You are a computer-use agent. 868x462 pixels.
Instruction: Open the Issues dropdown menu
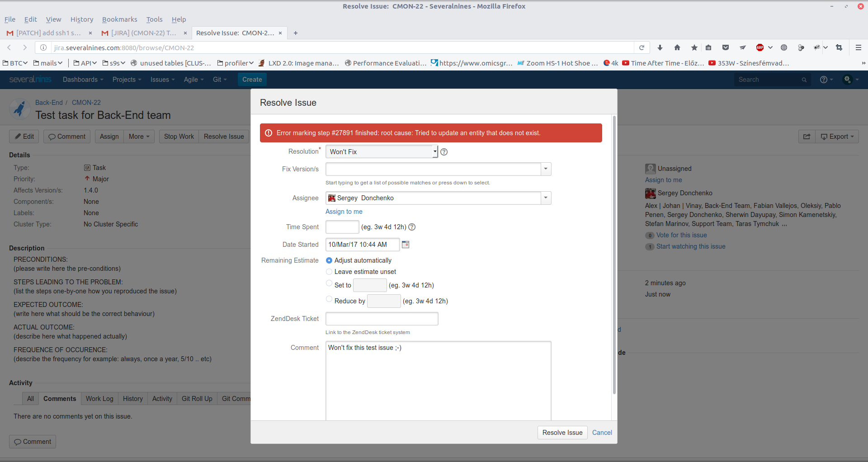(x=163, y=80)
